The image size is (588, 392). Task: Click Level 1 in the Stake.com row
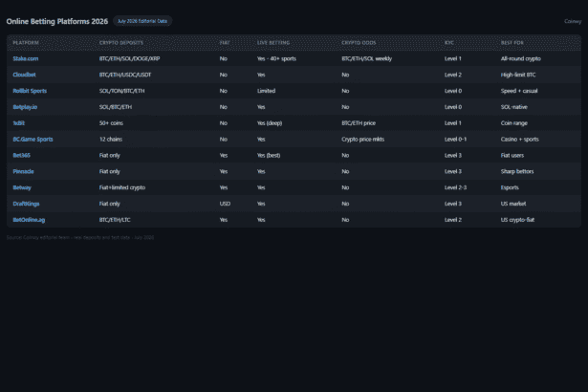pyautogui.click(x=453, y=58)
